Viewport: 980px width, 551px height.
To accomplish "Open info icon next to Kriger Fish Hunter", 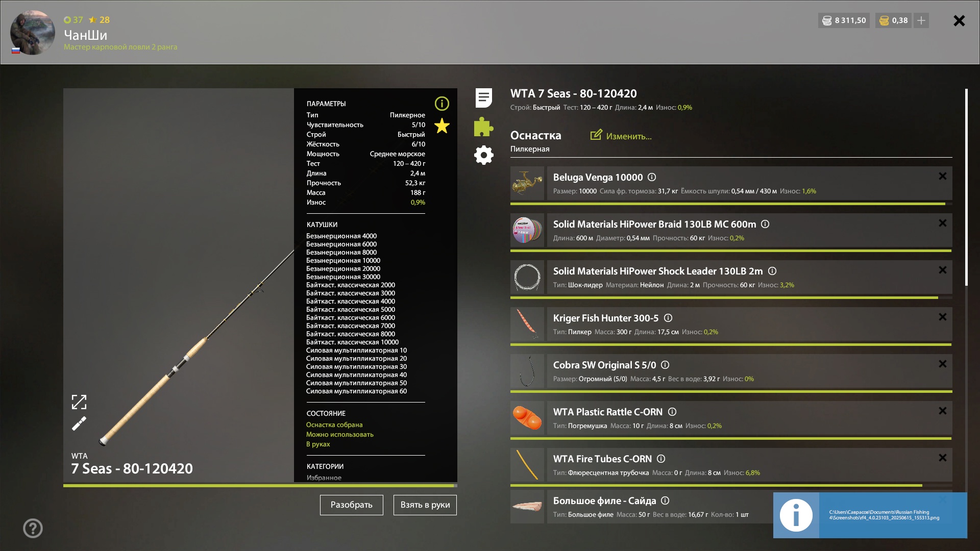I will coord(668,318).
